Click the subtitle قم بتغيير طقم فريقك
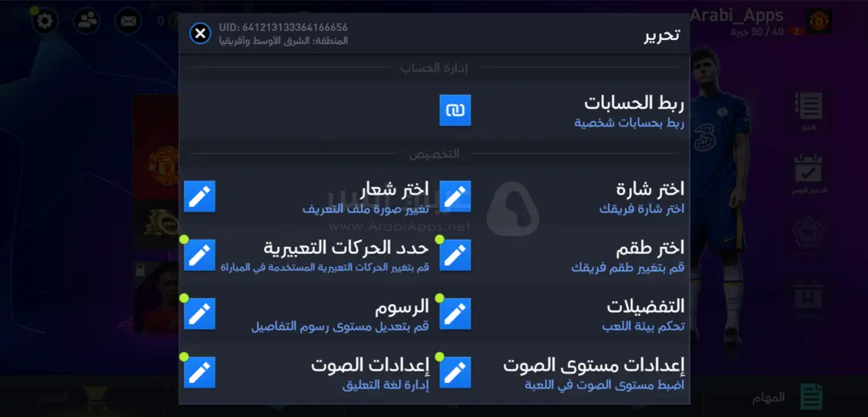This screenshot has width=868, height=417. point(628,268)
